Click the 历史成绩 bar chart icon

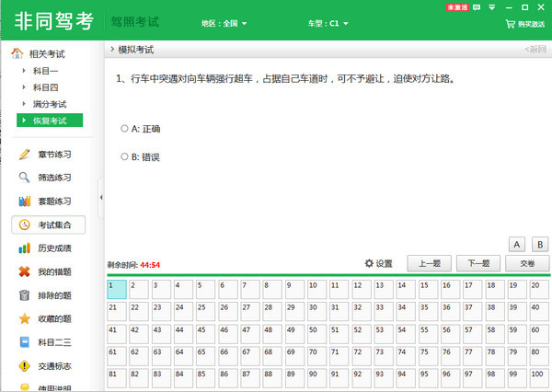24,248
